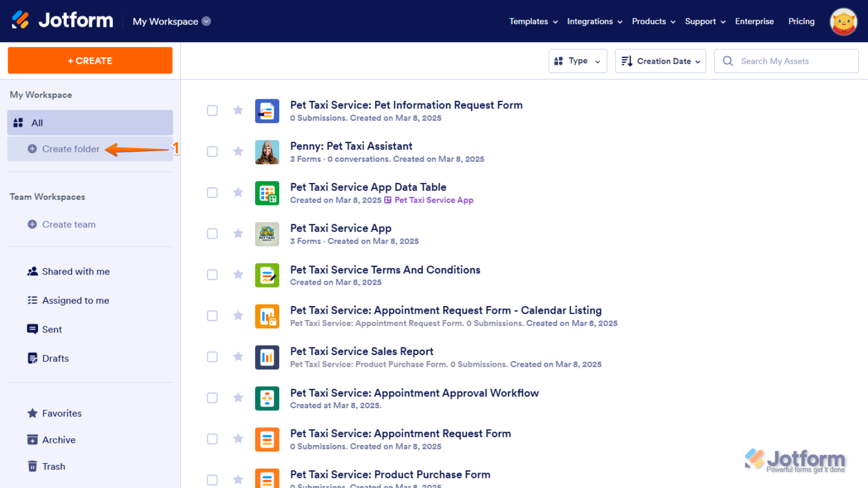The height and width of the screenshot is (488, 868).
Task: Expand the My Workspace switcher
Action: [171, 21]
